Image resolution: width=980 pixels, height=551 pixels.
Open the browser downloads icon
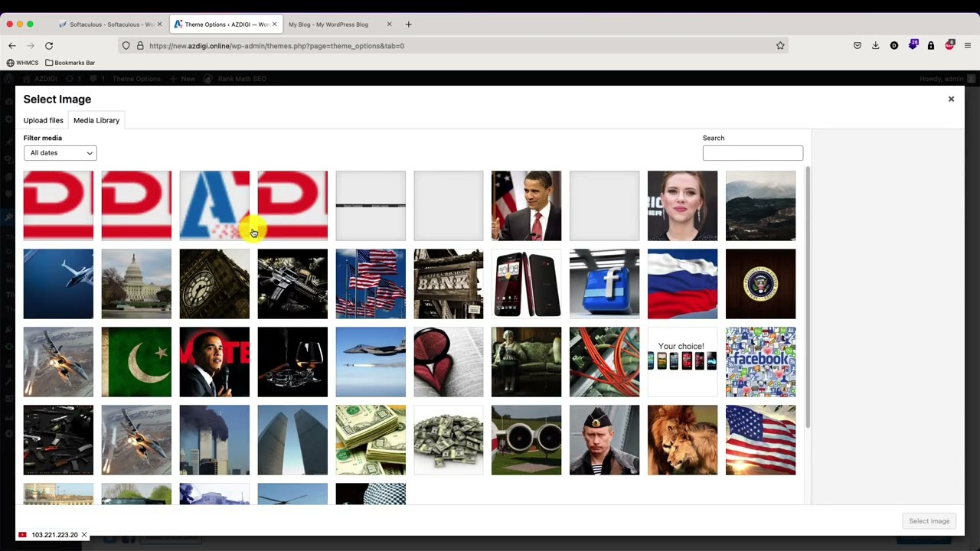coord(876,46)
